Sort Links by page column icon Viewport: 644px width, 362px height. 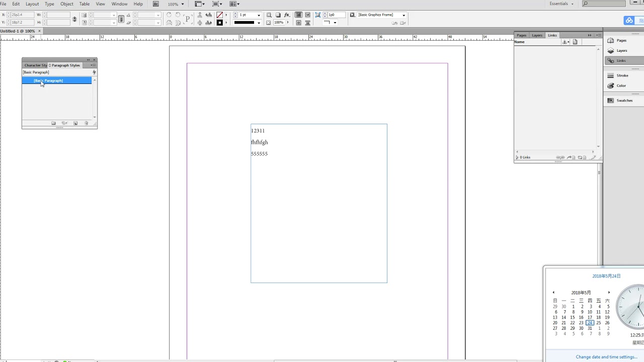click(575, 42)
